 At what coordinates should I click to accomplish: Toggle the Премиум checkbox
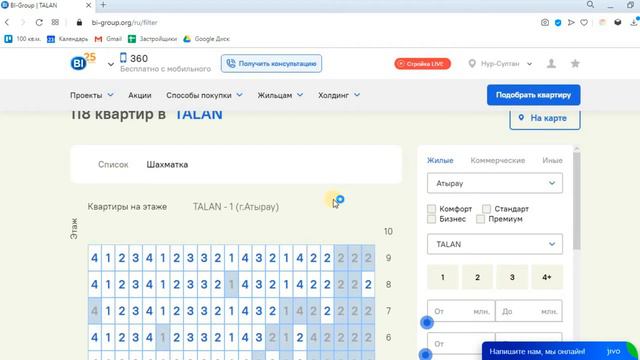480,219
